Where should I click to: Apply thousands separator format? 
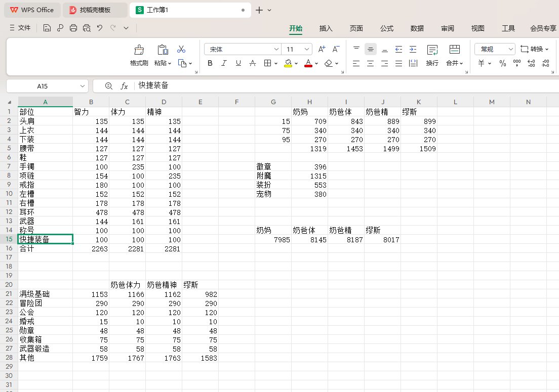point(517,63)
